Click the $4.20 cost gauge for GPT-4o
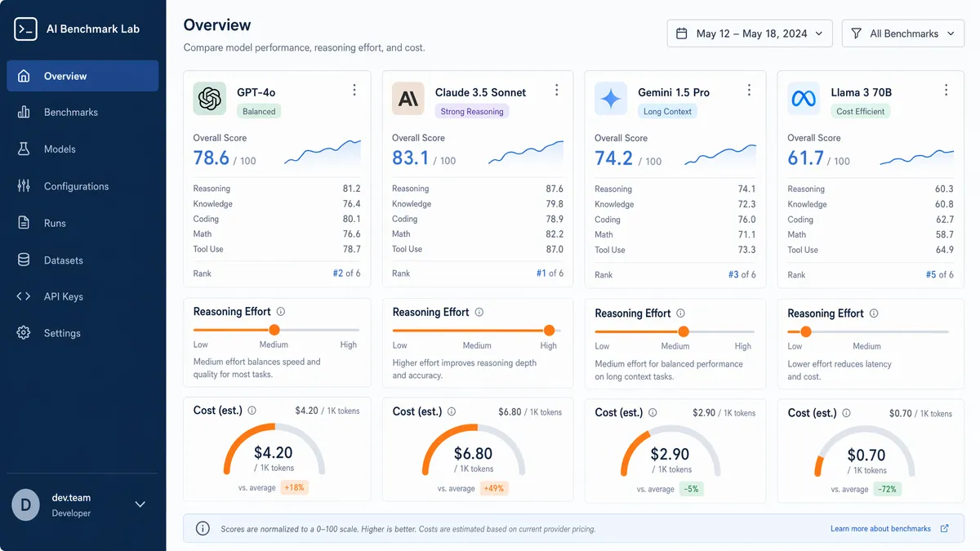The image size is (980, 551). [x=274, y=451]
